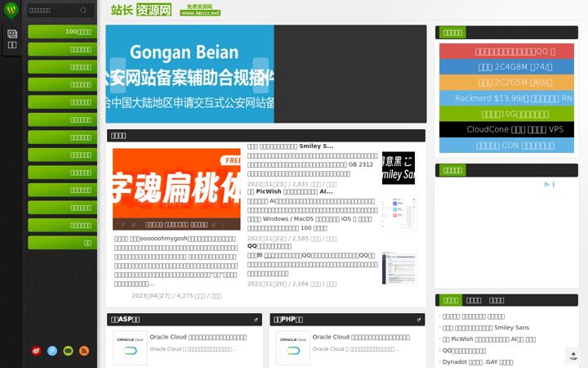
Task: Show previous slide with left carousel arrow
Action: point(118,75)
